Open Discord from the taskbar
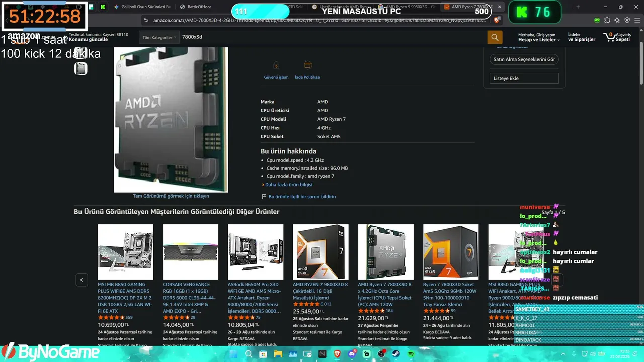This screenshot has height=362, width=644. (352, 354)
